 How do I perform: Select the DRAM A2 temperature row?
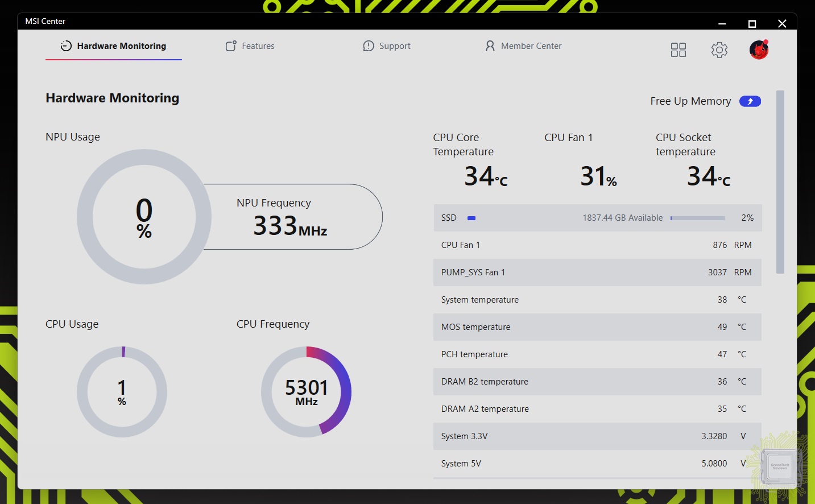597,409
